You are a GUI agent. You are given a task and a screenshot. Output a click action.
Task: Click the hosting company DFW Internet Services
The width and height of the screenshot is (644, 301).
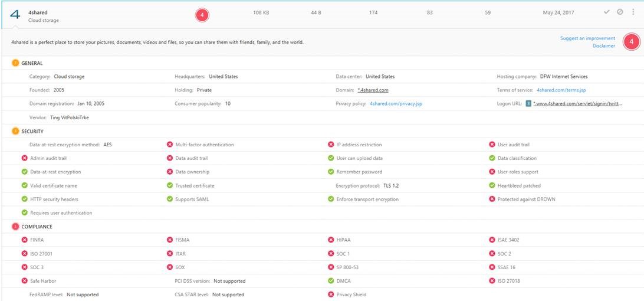[564, 77]
